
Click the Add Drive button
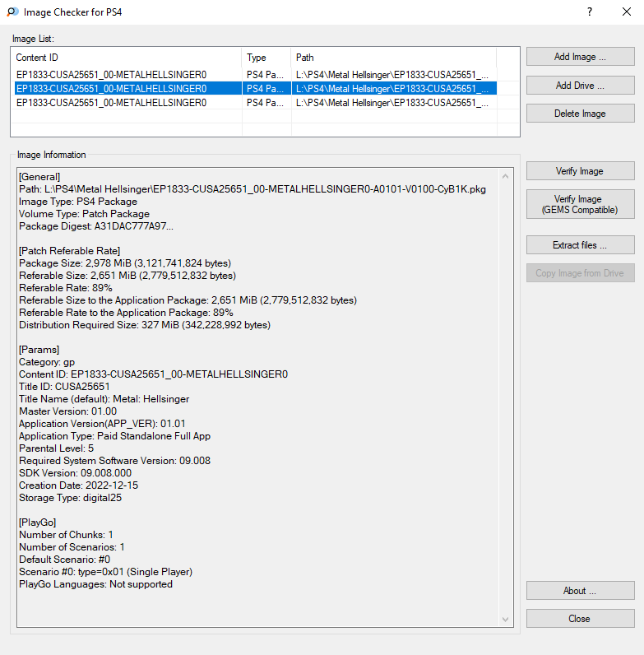coord(580,86)
